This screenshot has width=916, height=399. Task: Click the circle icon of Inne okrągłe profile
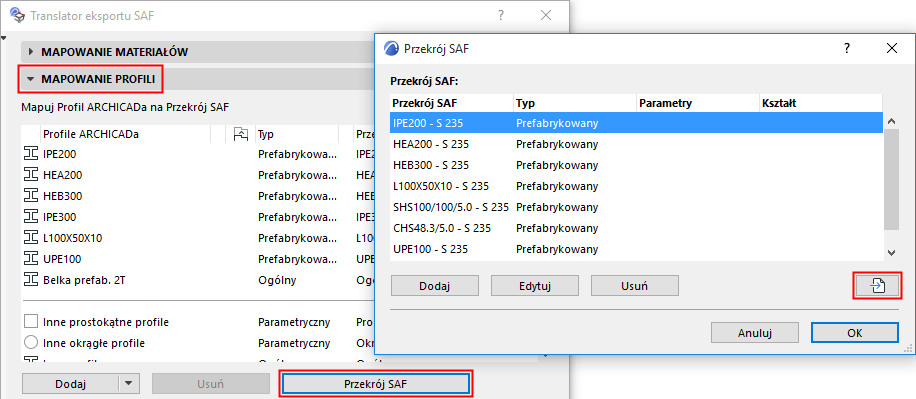31,343
